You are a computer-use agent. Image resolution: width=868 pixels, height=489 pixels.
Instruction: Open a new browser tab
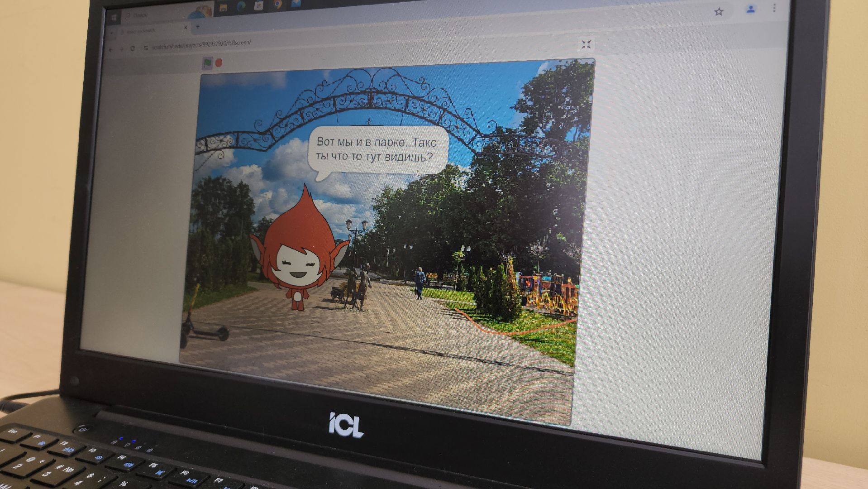pyautogui.click(x=198, y=27)
